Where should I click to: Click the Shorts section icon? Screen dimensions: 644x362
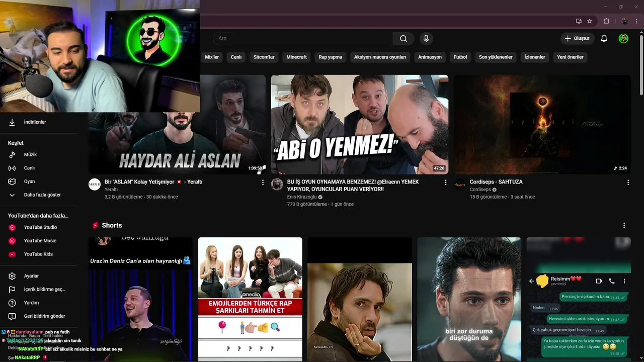[x=95, y=225]
